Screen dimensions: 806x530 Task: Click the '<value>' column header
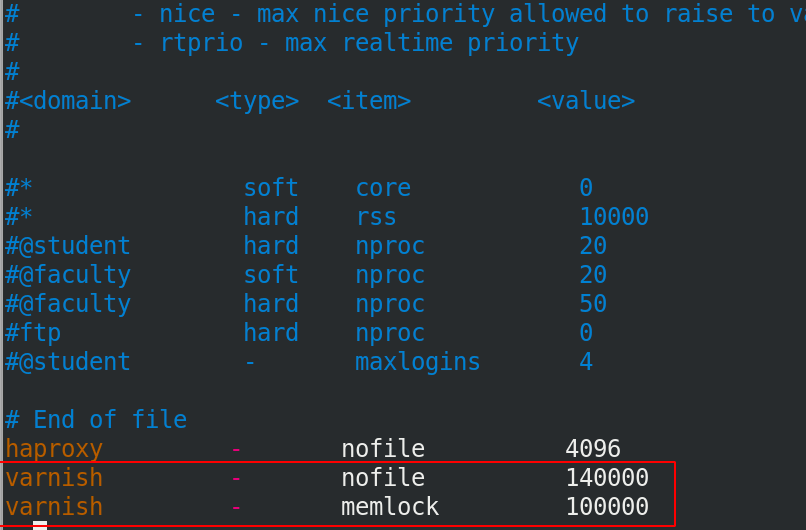click(586, 101)
